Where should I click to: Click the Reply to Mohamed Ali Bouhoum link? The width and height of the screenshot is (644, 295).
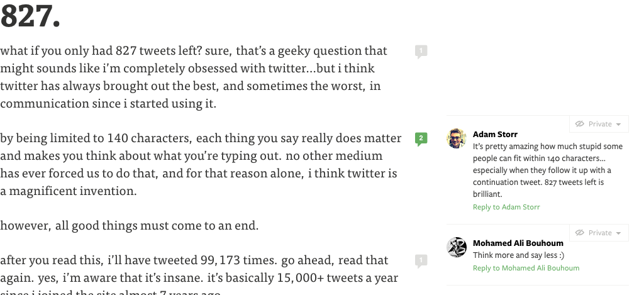click(526, 268)
